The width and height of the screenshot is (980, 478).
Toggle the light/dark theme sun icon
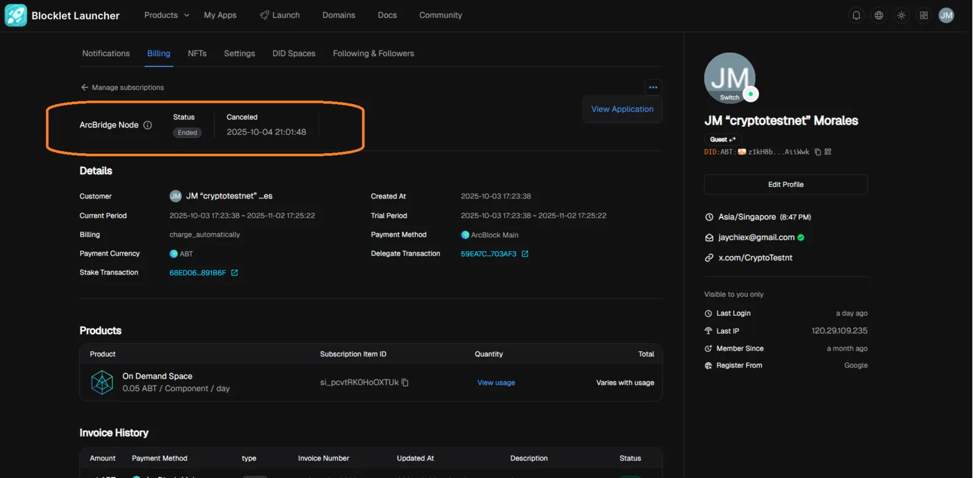(x=901, y=15)
